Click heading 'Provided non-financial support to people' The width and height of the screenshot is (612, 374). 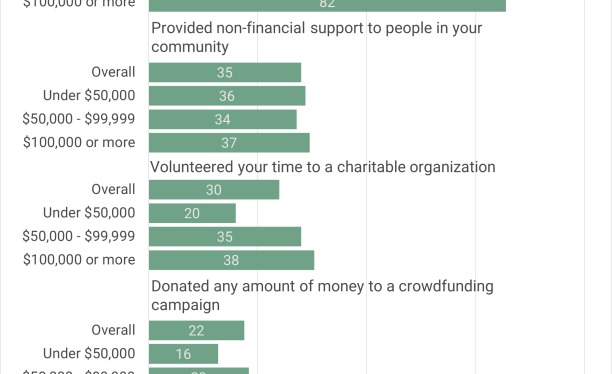317,37
